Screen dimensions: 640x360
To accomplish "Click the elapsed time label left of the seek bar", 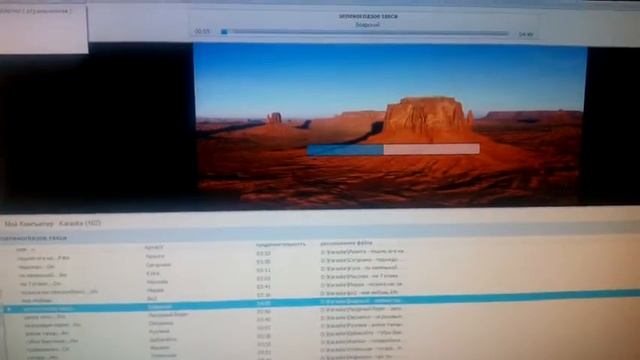I will tap(202, 31).
